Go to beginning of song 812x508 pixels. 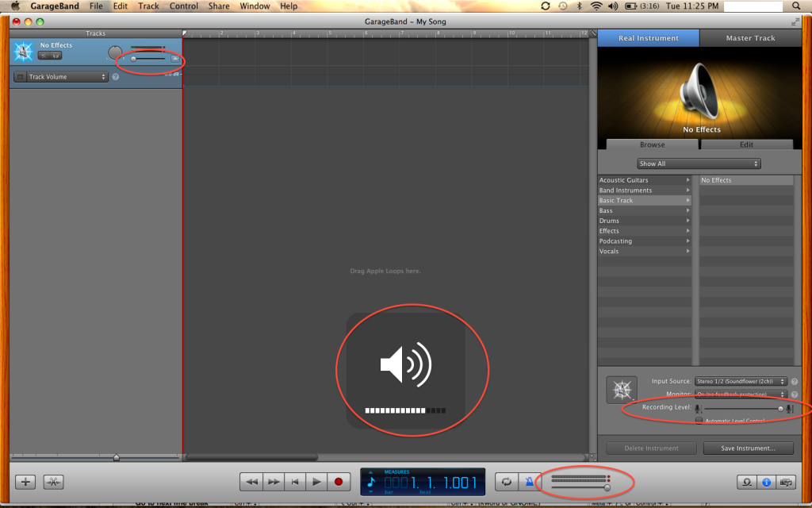295,482
